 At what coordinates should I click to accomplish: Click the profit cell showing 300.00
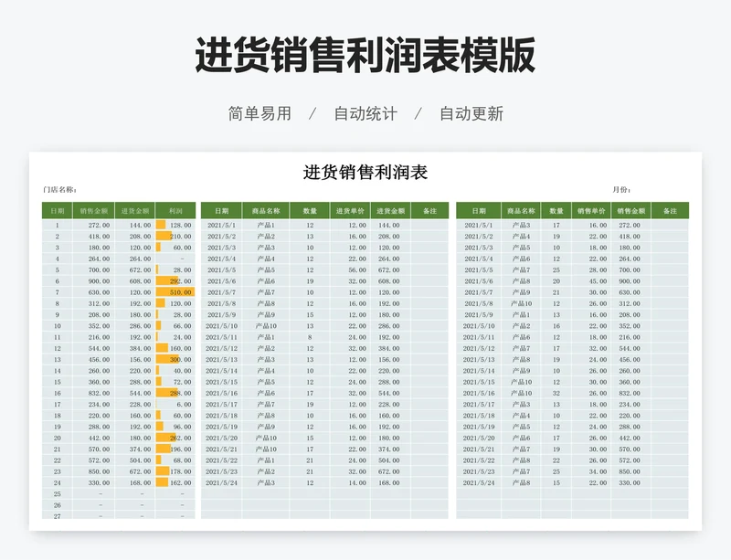click(x=175, y=360)
